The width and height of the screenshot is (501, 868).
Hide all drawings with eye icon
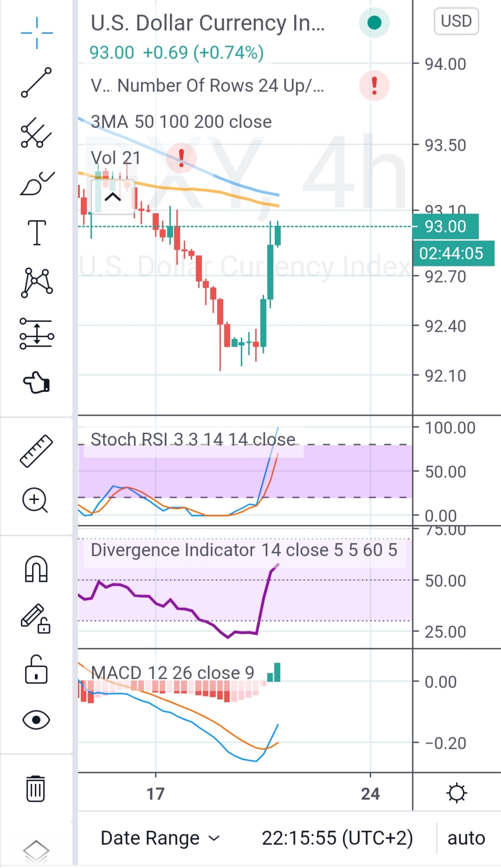click(x=36, y=720)
